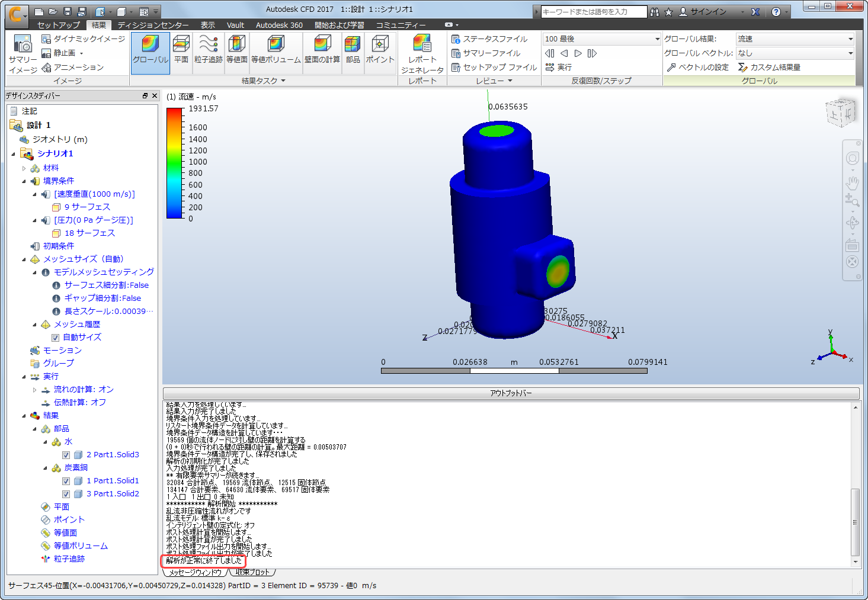Viewport: 868px width, 600px height.
Task: Click the binoculars search icon
Action: point(654,12)
